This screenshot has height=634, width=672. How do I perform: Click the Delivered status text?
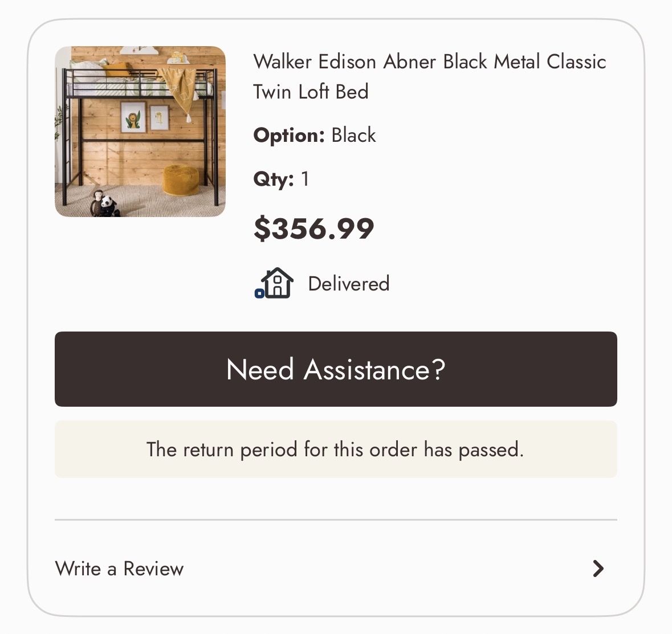[348, 284]
